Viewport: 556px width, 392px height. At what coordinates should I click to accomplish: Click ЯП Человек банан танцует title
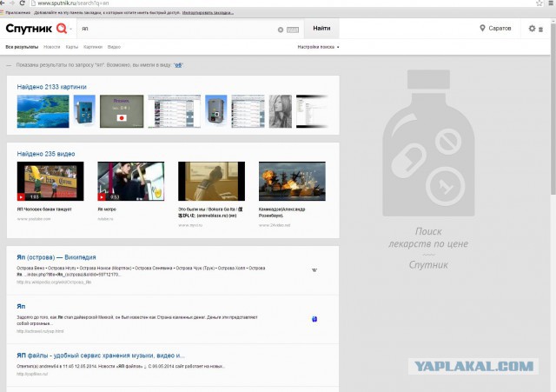coord(44,209)
